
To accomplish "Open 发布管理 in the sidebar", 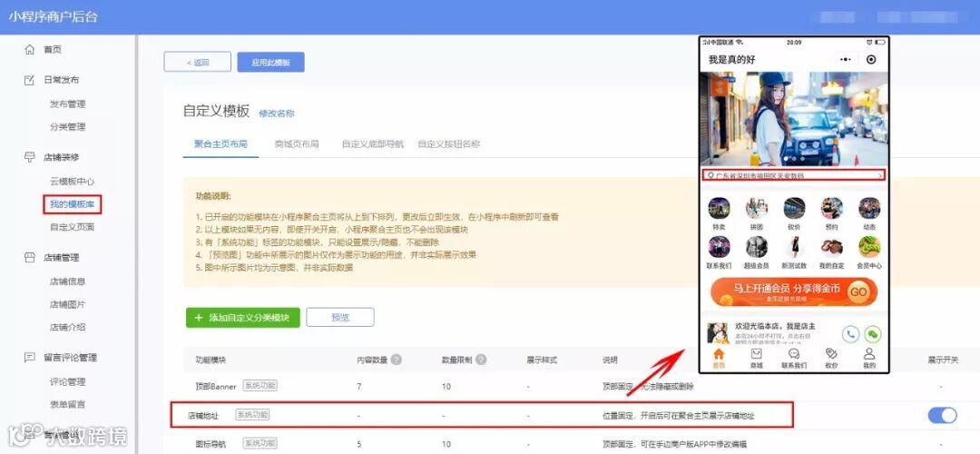I will [x=67, y=104].
